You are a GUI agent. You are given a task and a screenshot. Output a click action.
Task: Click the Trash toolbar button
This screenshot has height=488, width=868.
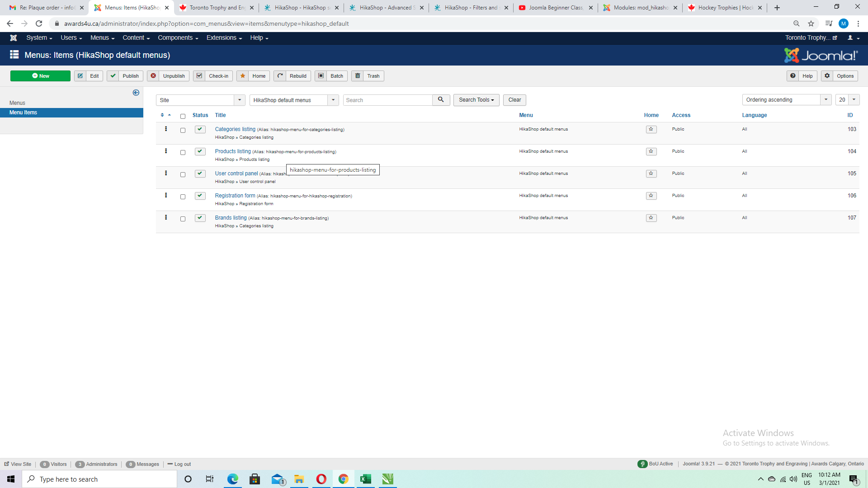tap(368, 76)
